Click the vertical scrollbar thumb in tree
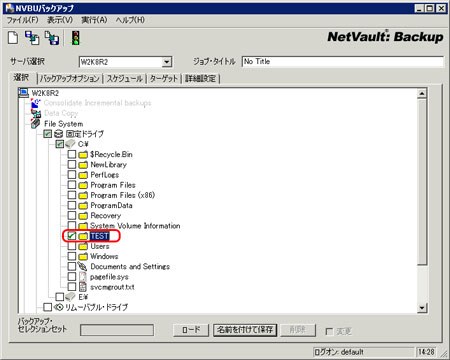 point(422,182)
